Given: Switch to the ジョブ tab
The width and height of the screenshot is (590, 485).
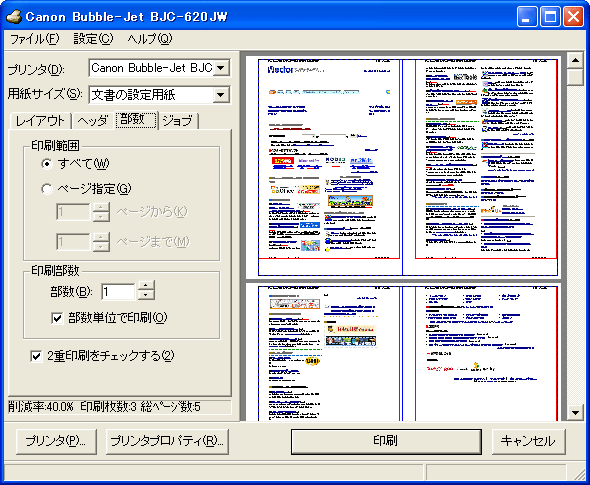Looking at the screenshot, I should click(x=178, y=121).
